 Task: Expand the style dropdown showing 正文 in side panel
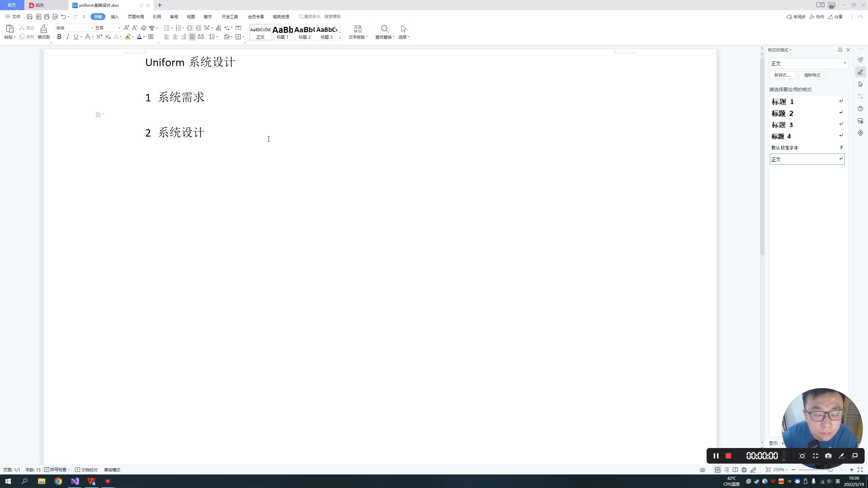point(845,63)
